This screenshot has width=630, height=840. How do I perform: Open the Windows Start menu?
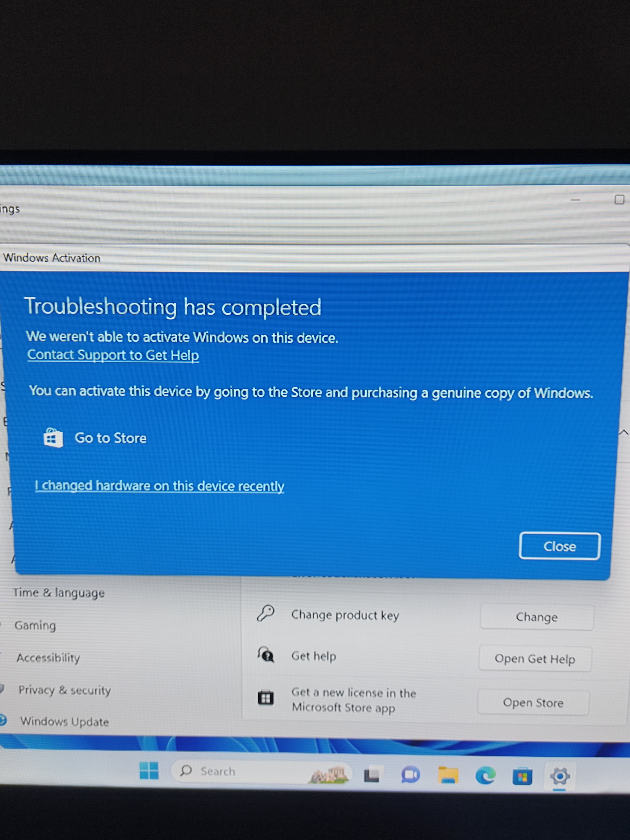point(149,770)
